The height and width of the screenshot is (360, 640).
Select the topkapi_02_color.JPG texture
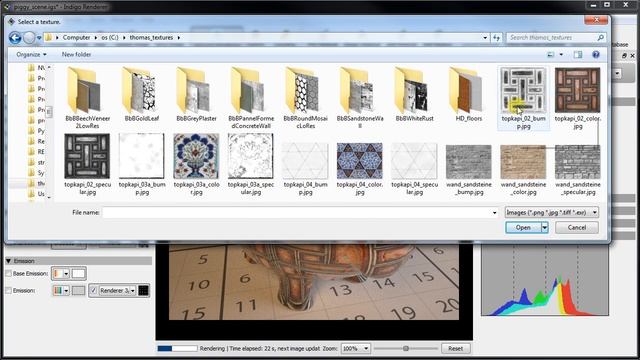pos(578,98)
